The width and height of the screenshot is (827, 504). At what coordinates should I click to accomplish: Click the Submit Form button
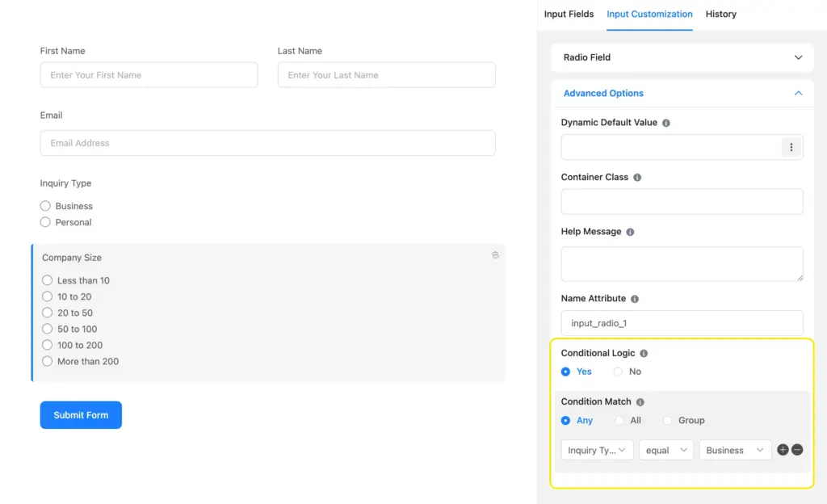[81, 415]
